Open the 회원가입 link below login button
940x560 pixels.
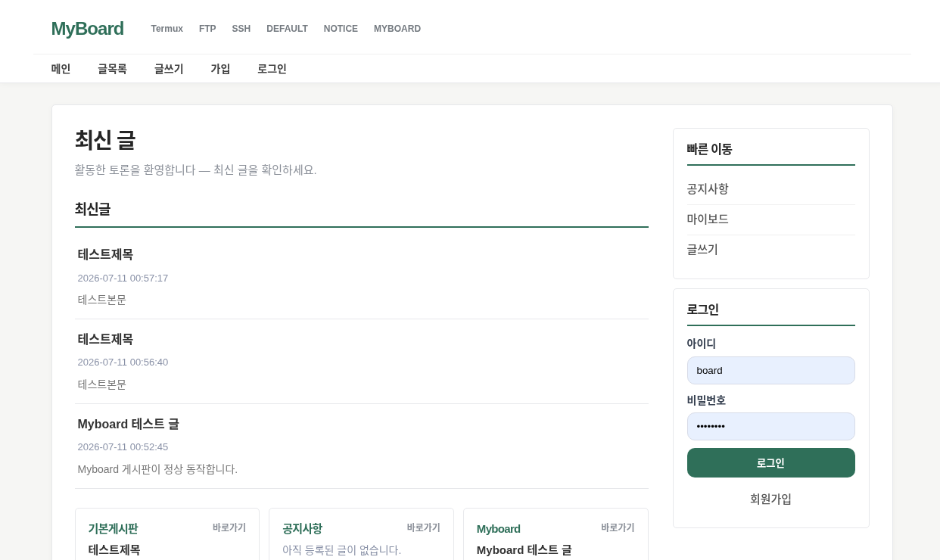[770, 499]
